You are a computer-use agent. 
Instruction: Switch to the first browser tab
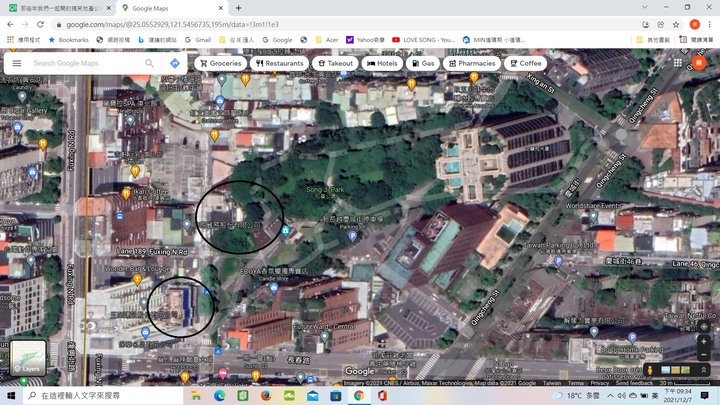coord(60,8)
